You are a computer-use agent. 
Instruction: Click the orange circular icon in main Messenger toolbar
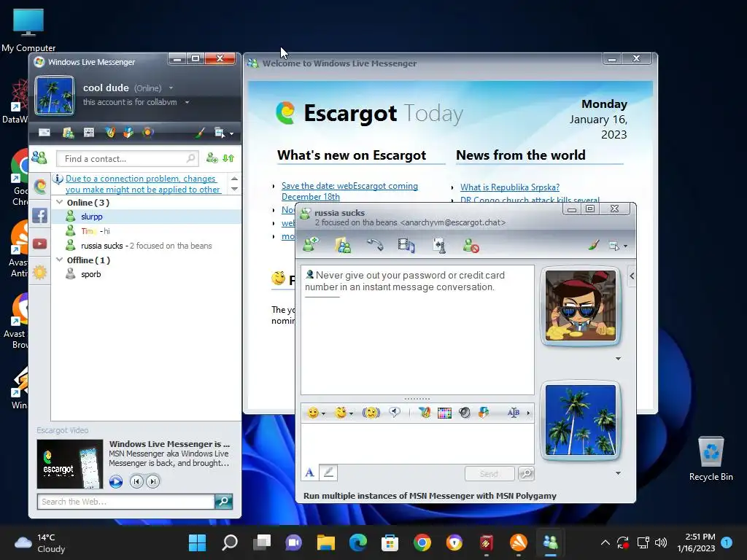point(148,133)
